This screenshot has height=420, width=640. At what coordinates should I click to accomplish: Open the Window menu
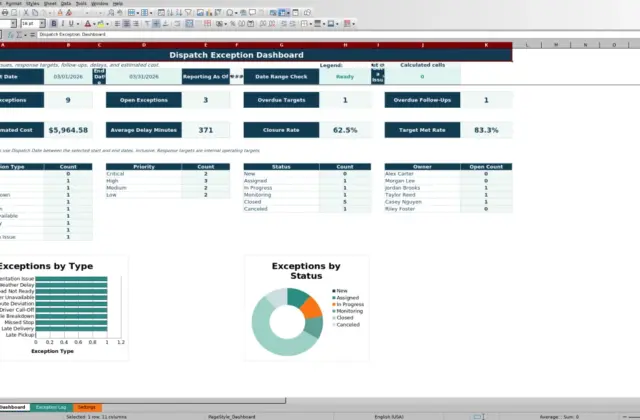(x=99, y=3)
